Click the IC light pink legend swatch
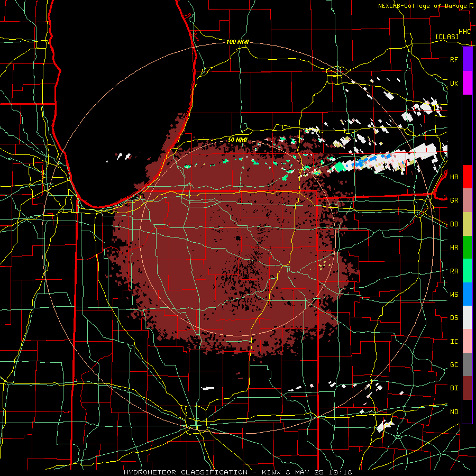This screenshot has width=476, height=476. tap(467, 341)
